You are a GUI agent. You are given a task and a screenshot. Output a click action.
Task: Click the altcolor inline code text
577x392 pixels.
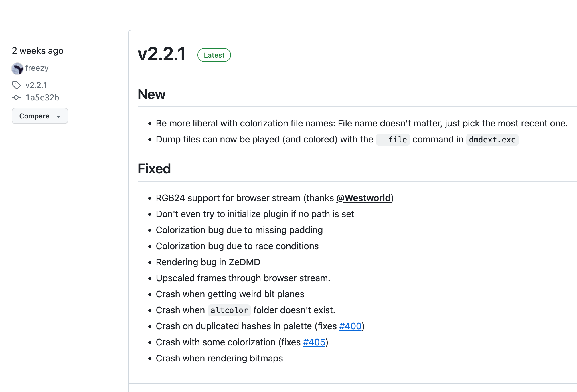229,310
